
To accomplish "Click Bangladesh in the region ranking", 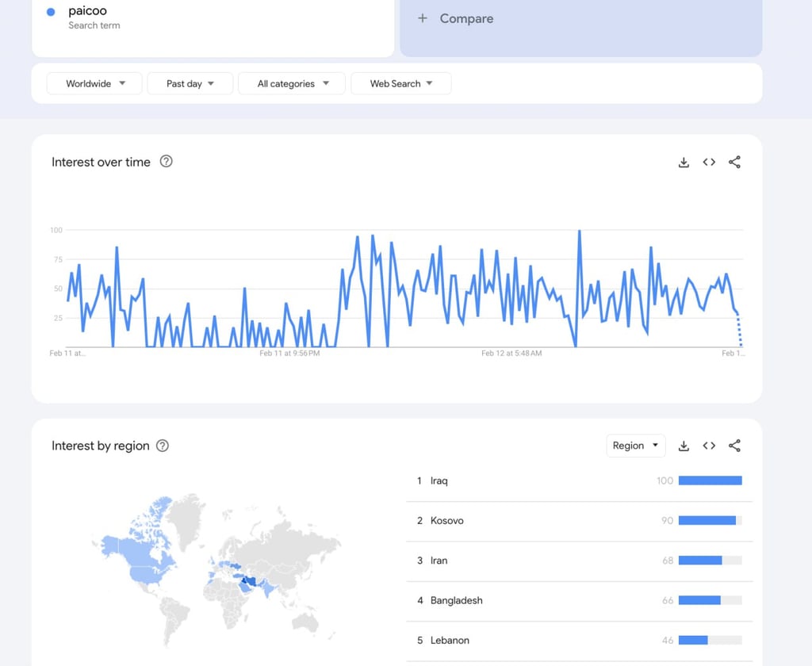I will 456,600.
